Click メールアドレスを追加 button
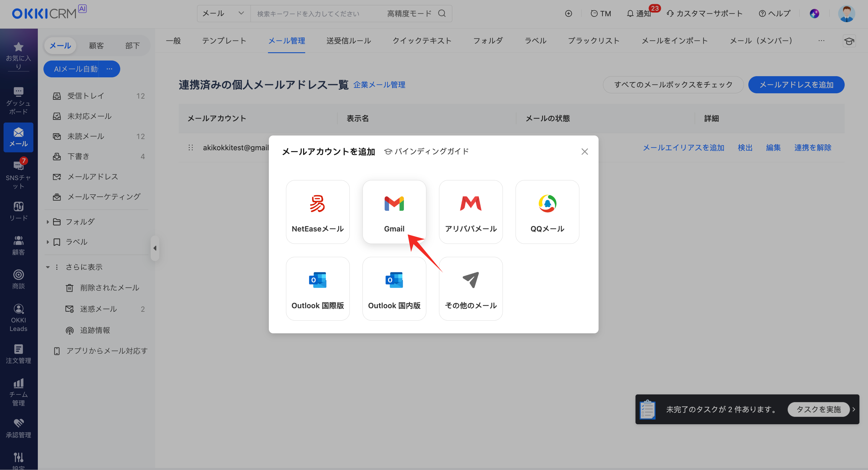 click(796, 84)
